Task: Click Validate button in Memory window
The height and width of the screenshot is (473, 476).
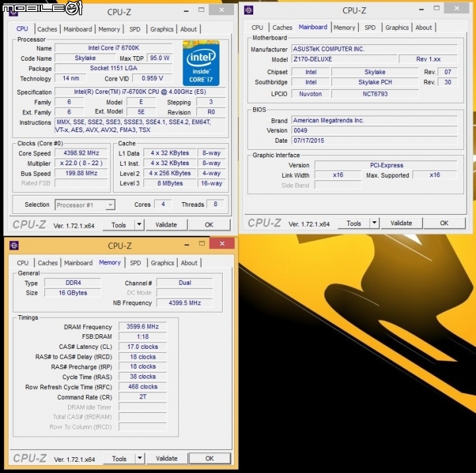Action: click(x=167, y=458)
